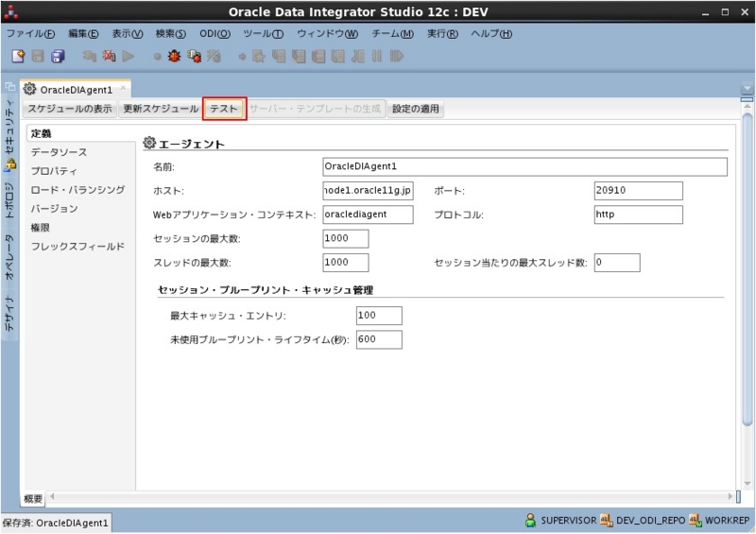
Task: Click the down arrow of vertical scrollbar
Action: (747, 484)
